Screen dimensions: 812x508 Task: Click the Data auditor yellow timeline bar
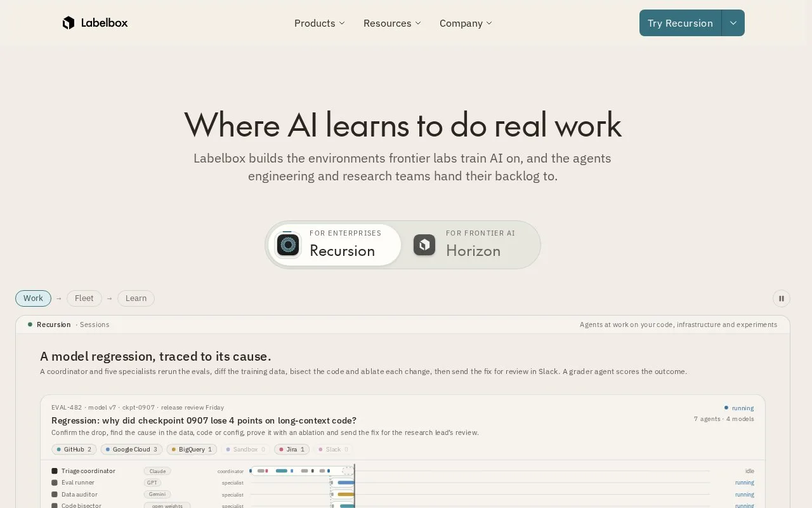pyautogui.click(x=346, y=494)
